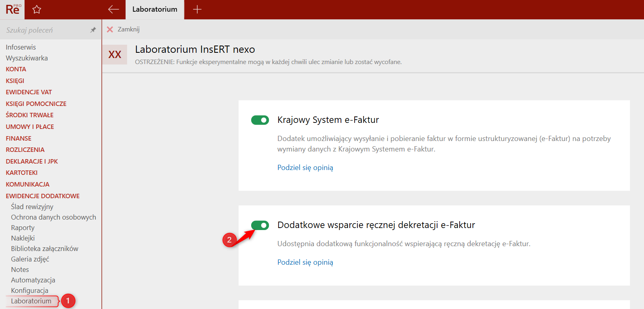Pin the command search panel

pyautogui.click(x=93, y=30)
